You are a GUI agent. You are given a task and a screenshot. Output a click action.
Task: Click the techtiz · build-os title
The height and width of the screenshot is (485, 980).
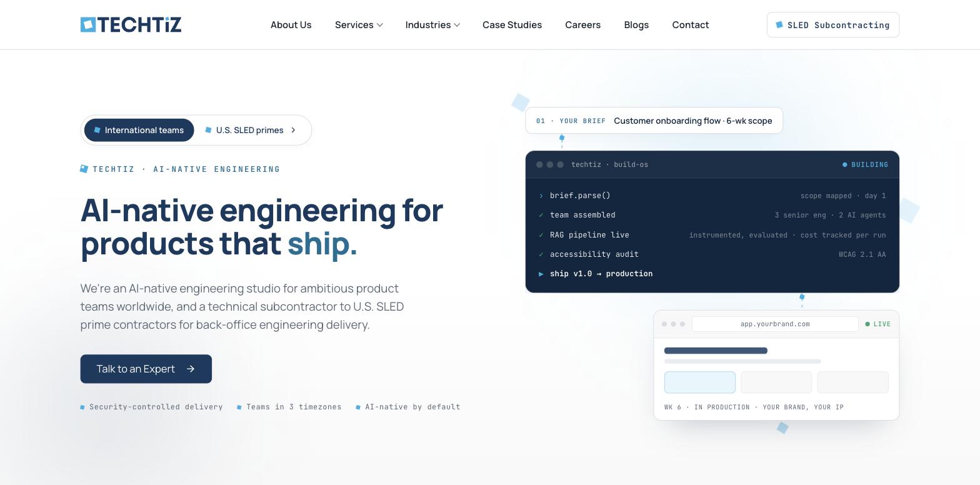[x=609, y=164]
